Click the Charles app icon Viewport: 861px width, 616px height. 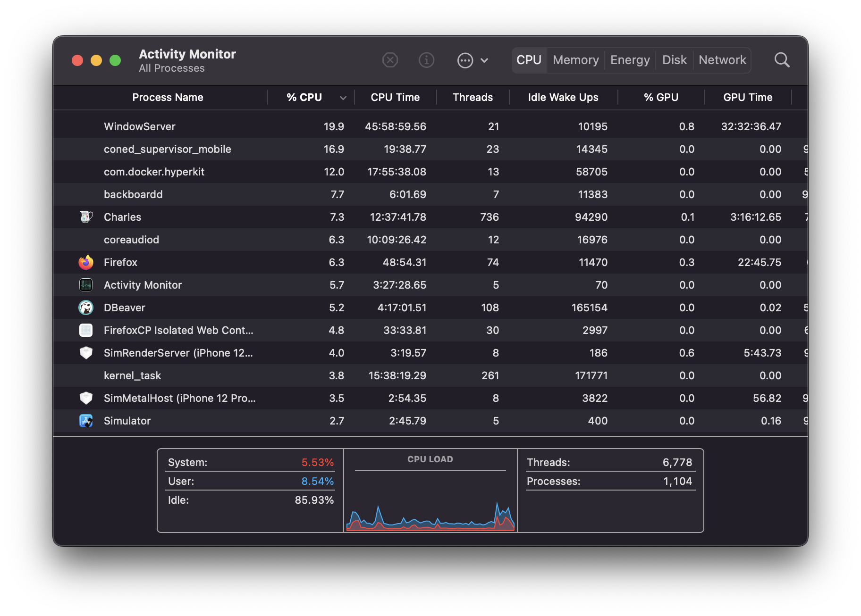pyautogui.click(x=86, y=217)
